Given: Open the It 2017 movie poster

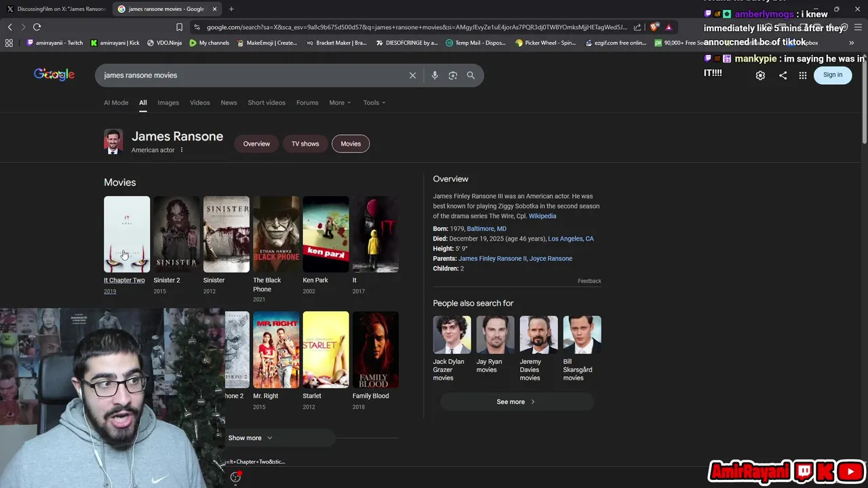Looking at the screenshot, I should [376, 234].
